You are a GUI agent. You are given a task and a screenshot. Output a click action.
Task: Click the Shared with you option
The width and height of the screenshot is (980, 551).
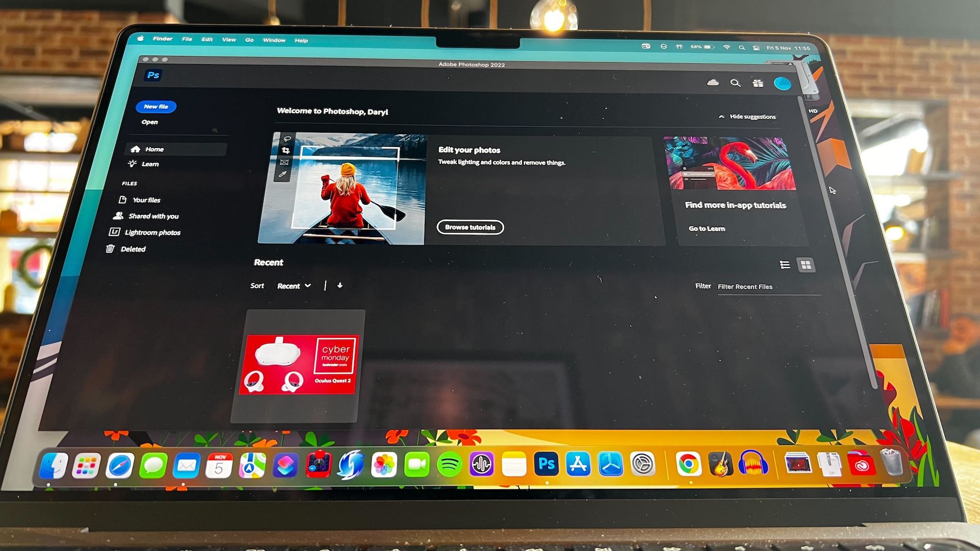(154, 215)
